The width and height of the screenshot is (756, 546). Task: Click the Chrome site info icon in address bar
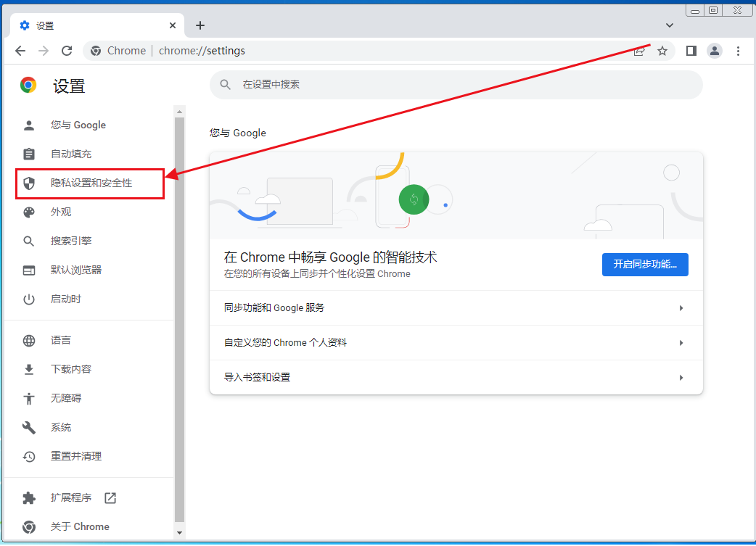pyautogui.click(x=96, y=51)
